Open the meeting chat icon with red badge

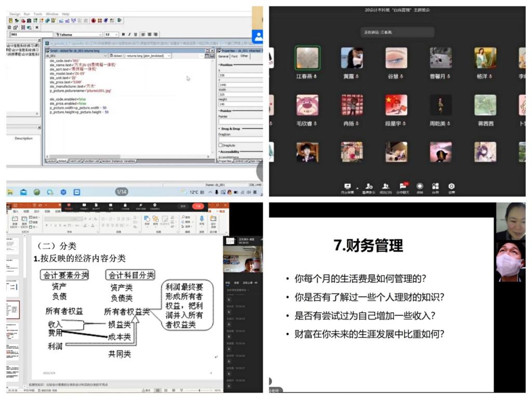coord(403,187)
